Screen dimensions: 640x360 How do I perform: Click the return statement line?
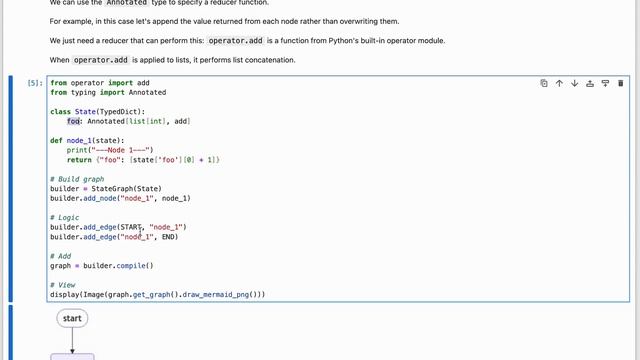point(143,160)
